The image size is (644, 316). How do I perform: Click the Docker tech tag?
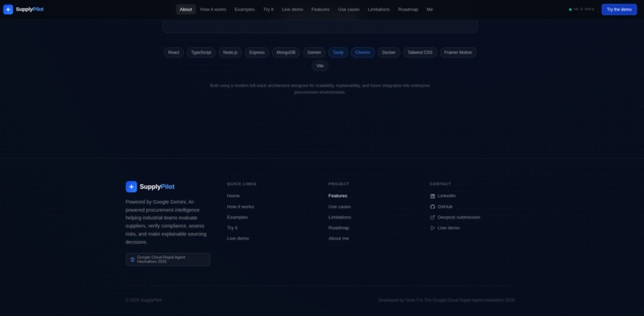tap(389, 53)
